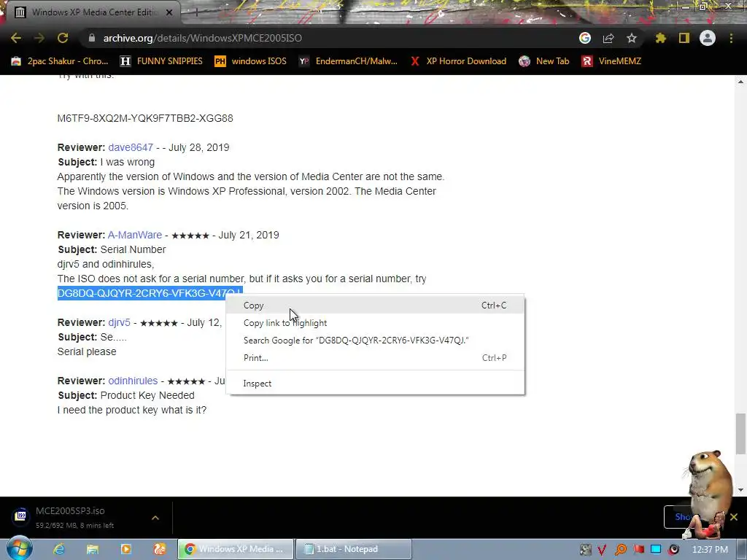Click the M6TF9-8XQ2M serial key text
The height and width of the screenshot is (560, 747).
tap(145, 118)
